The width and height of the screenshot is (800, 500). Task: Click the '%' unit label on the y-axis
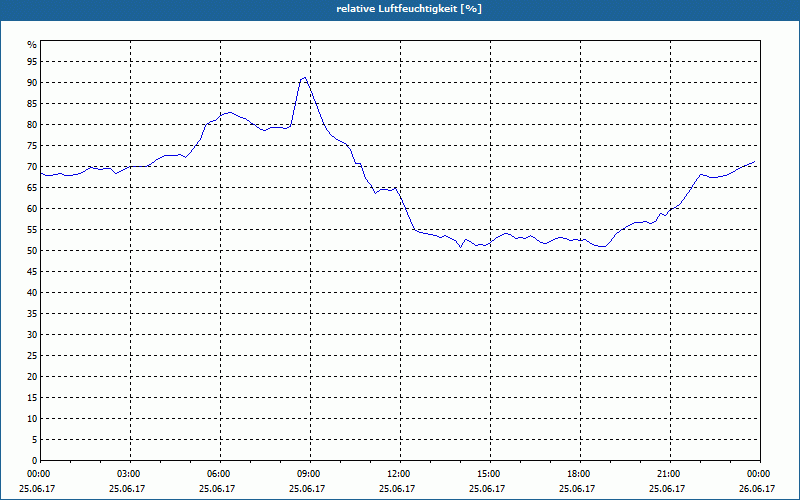tap(32, 45)
